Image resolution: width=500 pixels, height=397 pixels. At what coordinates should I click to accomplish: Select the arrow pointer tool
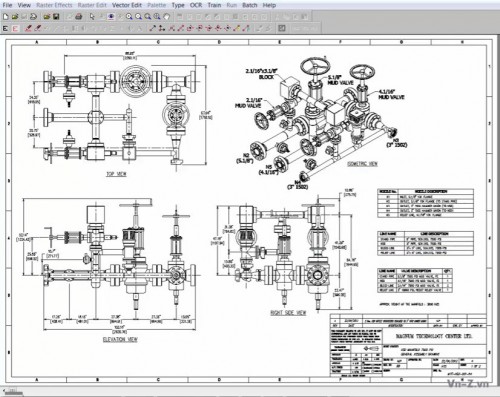[92, 17]
